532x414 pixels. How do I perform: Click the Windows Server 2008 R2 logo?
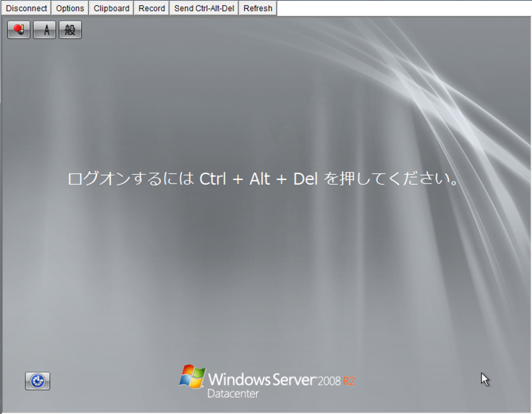pyautogui.click(x=267, y=381)
